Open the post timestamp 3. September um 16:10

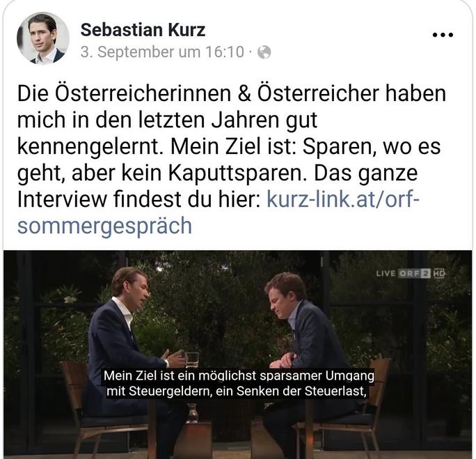click(x=162, y=52)
